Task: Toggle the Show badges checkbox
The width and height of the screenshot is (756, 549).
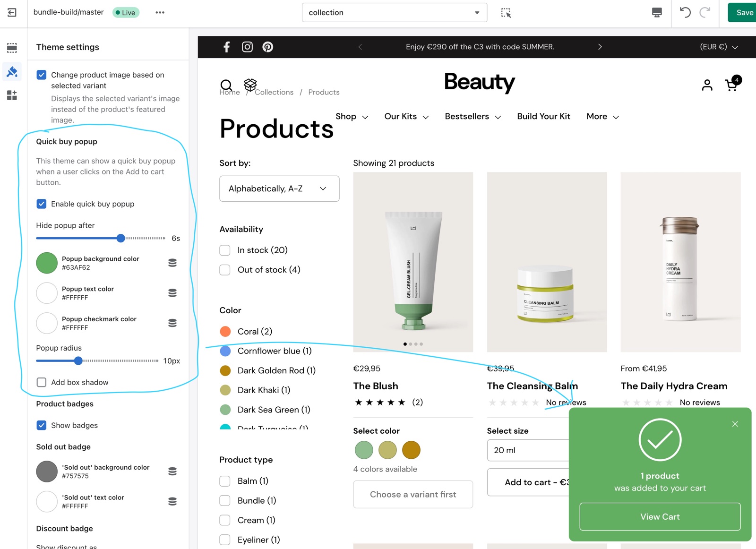Action: tap(42, 425)
